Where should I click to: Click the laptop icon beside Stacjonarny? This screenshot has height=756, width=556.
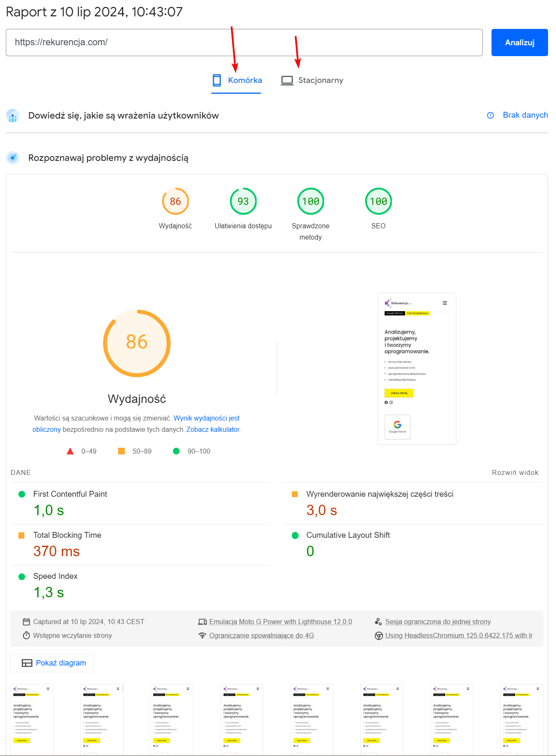pyautogui.click(x=287, y=80)
